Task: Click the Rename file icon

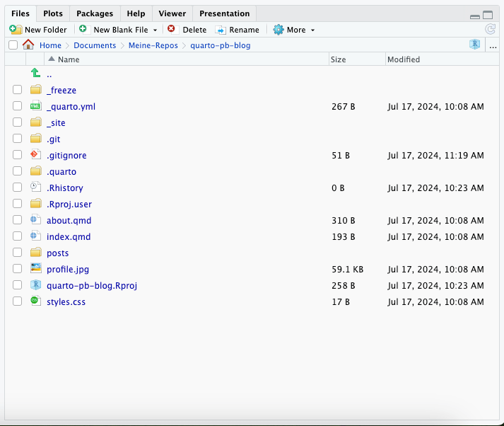Action: click(221, 30)
